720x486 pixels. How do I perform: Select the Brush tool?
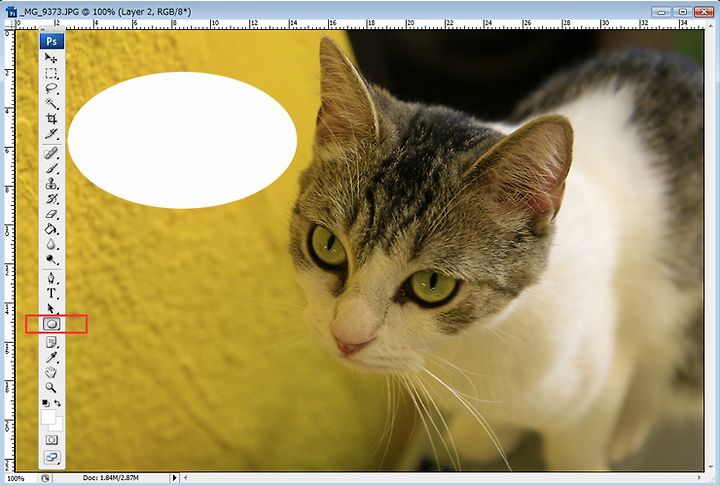pos(51,169)
